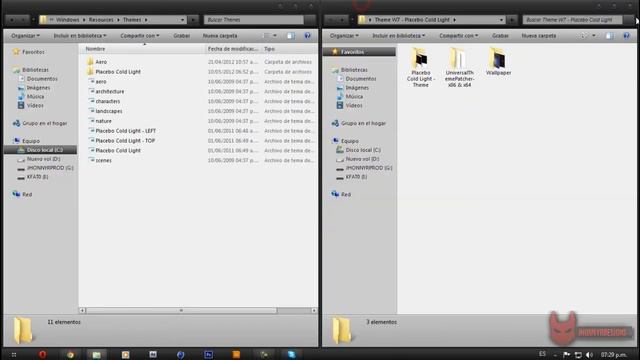Select Música in left window sidebar
The width and height of the screenshot is (640, 360).
coord(36,97)
